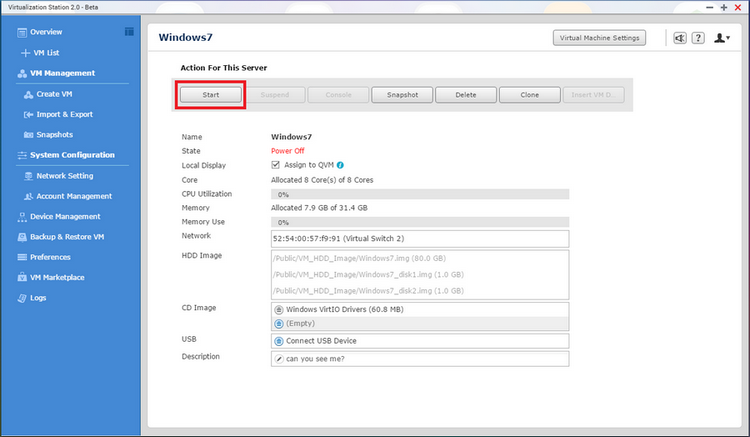This screenshot has height=437, width=750.
Task: Toggle the Assign to QVM checkbox
Action: 276,165
